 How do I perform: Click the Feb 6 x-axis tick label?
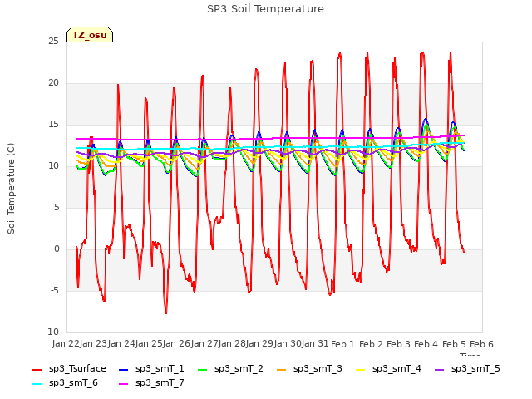coord(481,344)
